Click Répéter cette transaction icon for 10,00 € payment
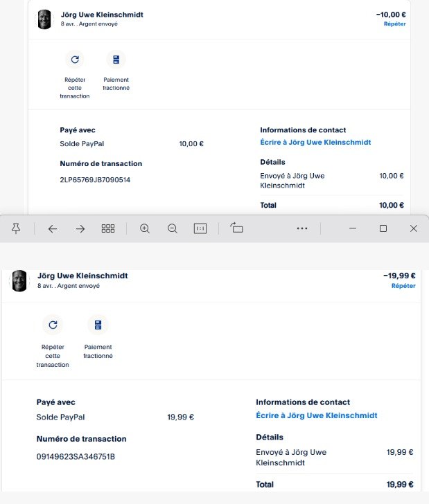The height and width of the screenshot is (504, 429). (x=75, y=60)
